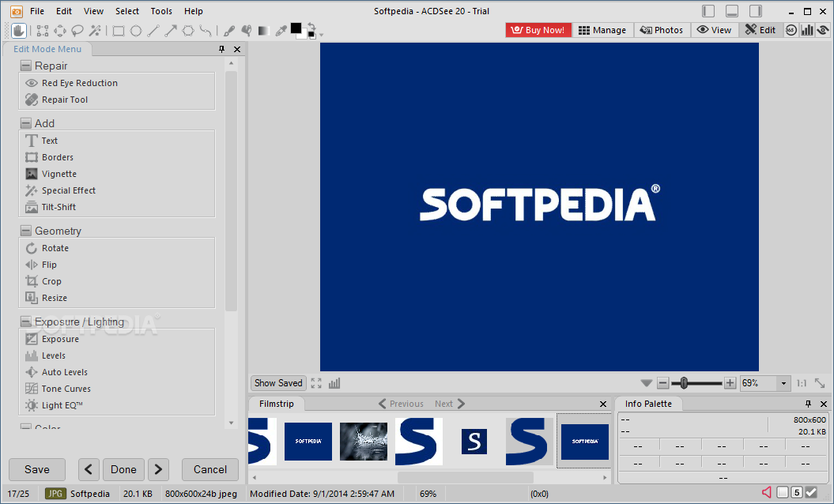Toggle the left panel layout button
The image size is (834, 504).
tap(708, 11)
